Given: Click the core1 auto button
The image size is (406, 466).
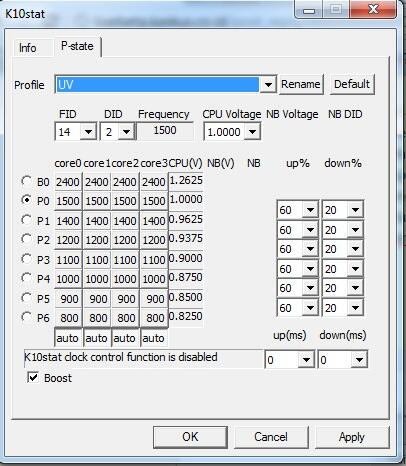Looking at the screenshot, I should (97, 338).
